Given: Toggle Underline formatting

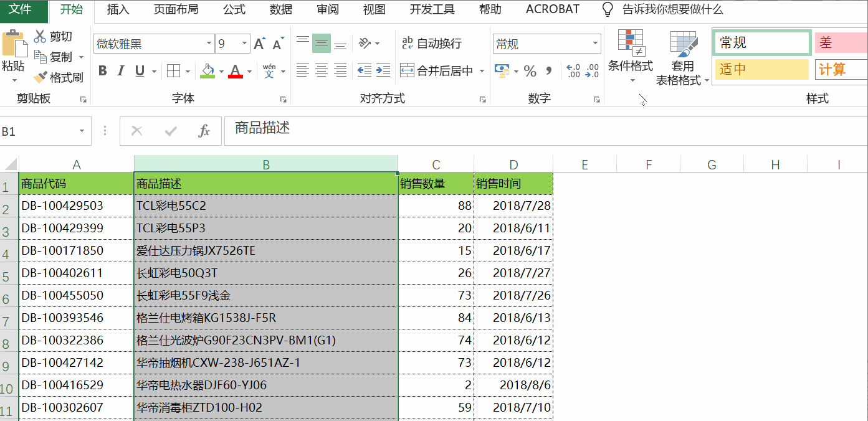Looking at the screenshot, I should click(x=139, y=71).
